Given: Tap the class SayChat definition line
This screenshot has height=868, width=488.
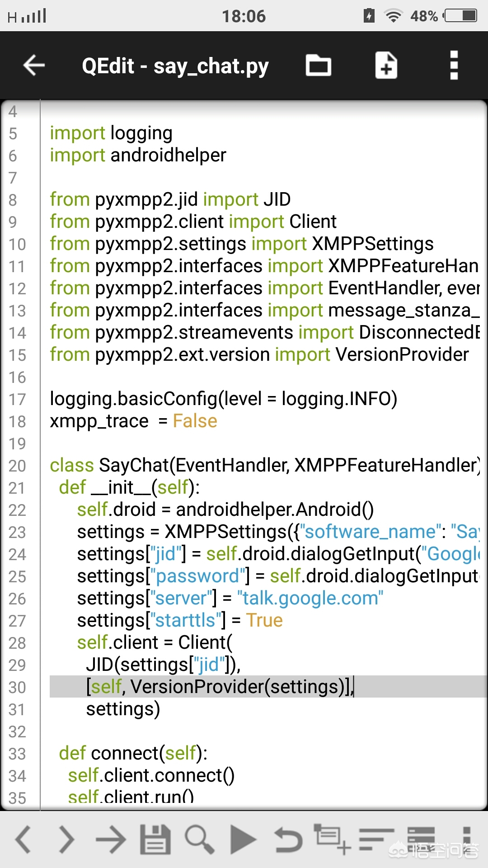Looking at the screenshot, I should tap(265, 465).
